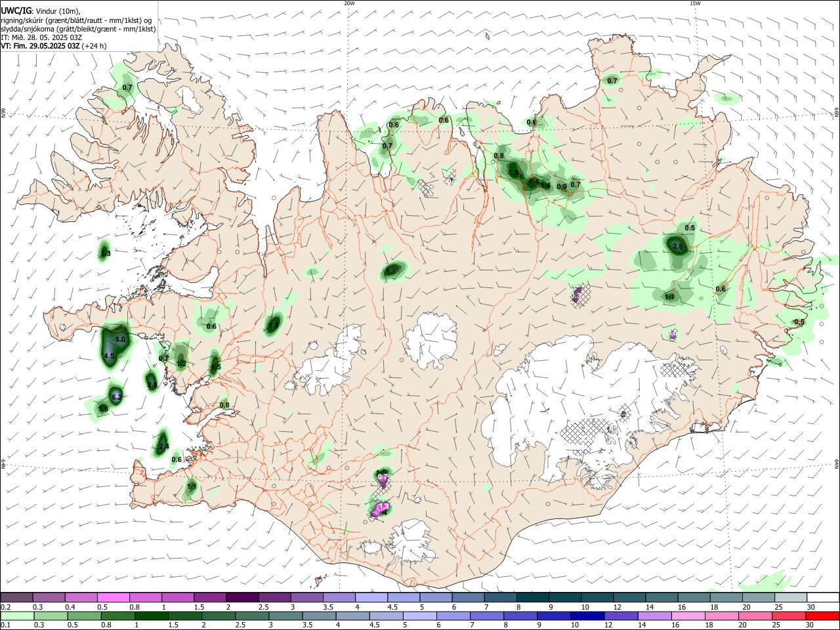Select the bright red swatch above 30
The image size is (840, 630).
822,616
